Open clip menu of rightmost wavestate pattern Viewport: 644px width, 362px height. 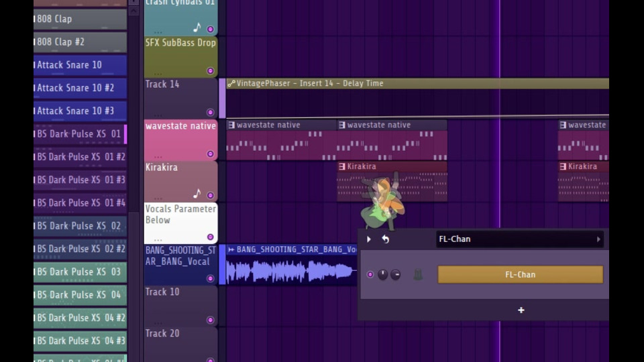point(563,125)
